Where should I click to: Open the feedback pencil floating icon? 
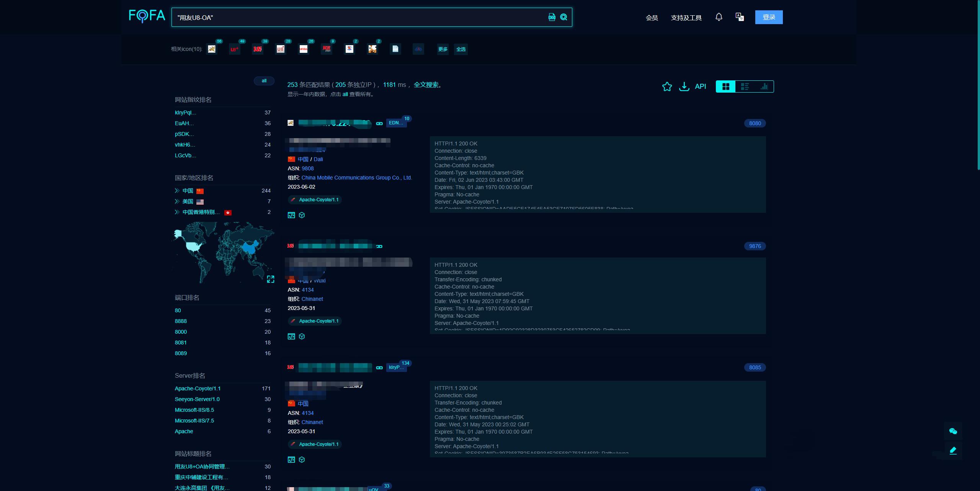click(x=953, y=450)
